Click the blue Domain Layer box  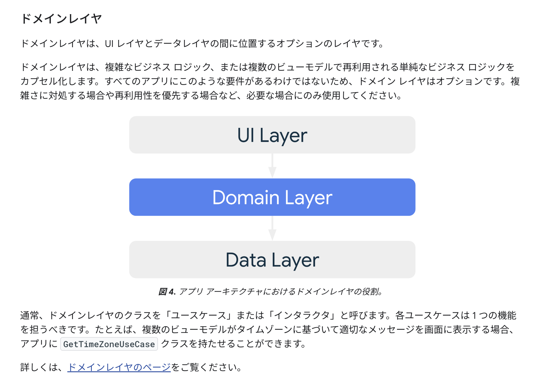pos(272,197)
